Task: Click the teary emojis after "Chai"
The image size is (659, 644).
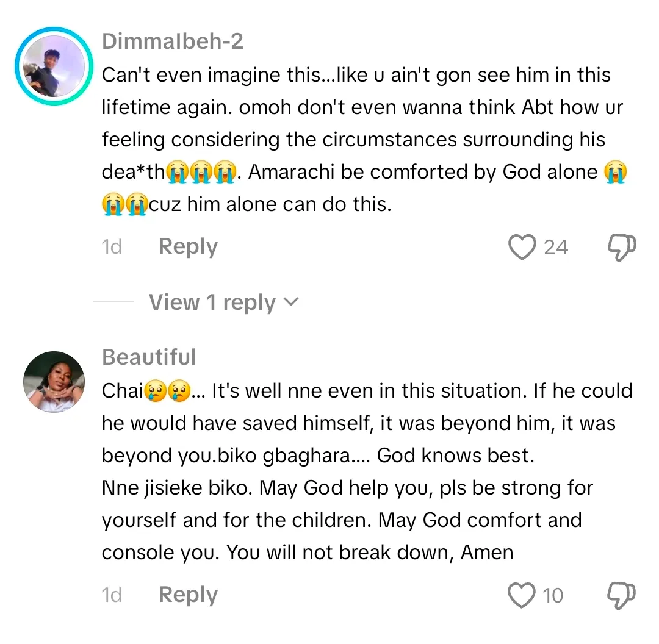Action: 168,391
